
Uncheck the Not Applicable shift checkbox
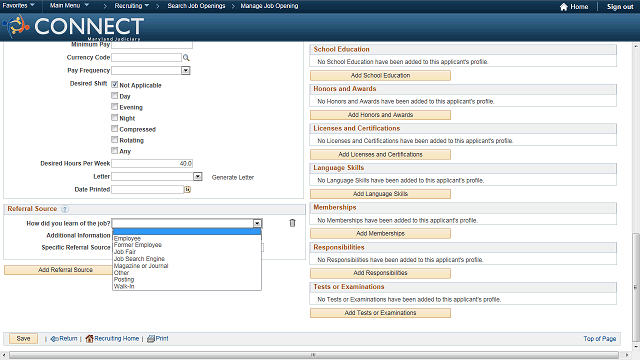point(115,84)
